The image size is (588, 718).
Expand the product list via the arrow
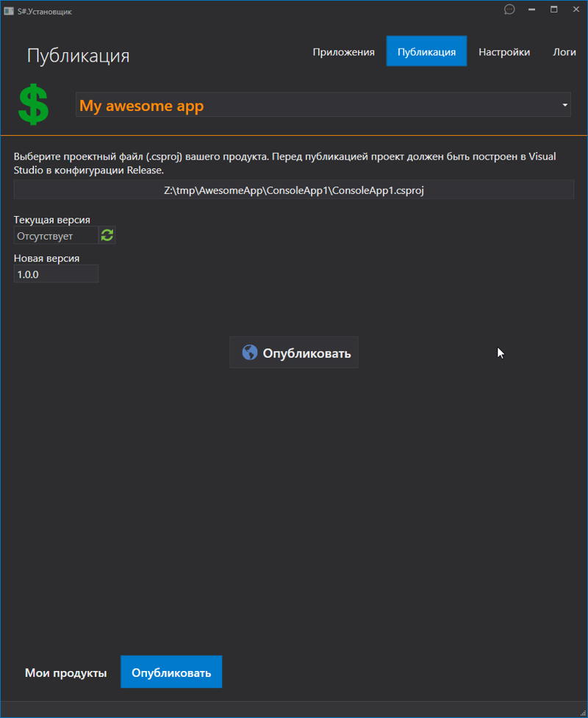564,105
